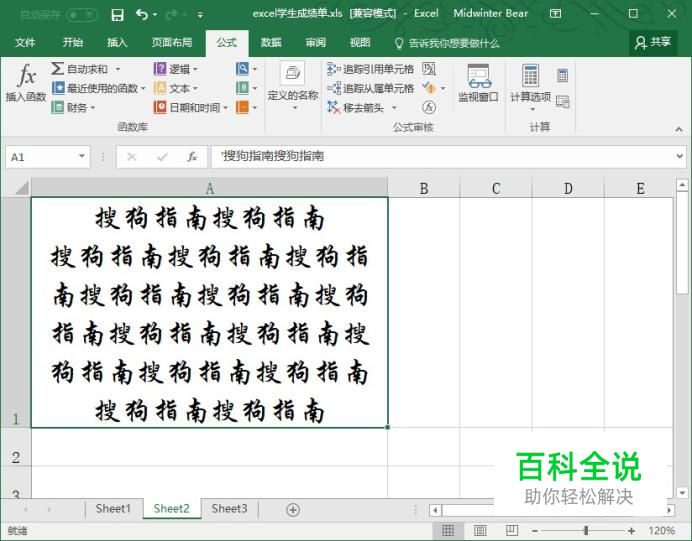692x541 pixels.
Task: Open the Financial functions icon
Action: 58,107
